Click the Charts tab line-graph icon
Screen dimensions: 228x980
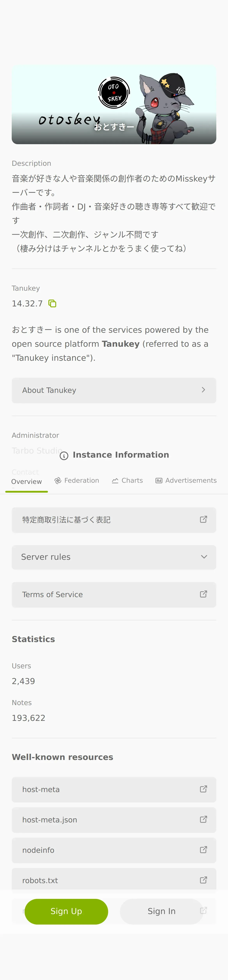click(x=115, y=481)
